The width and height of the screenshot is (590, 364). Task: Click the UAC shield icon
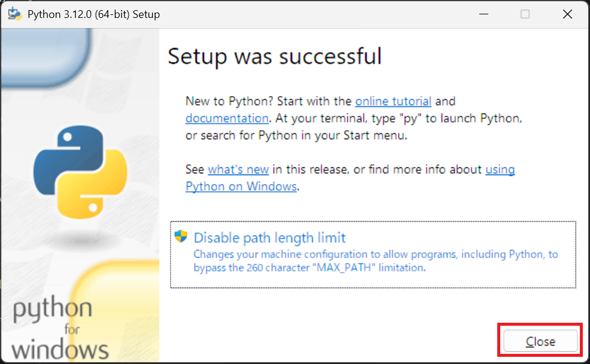pyautogui.click(x=181, y=237)
